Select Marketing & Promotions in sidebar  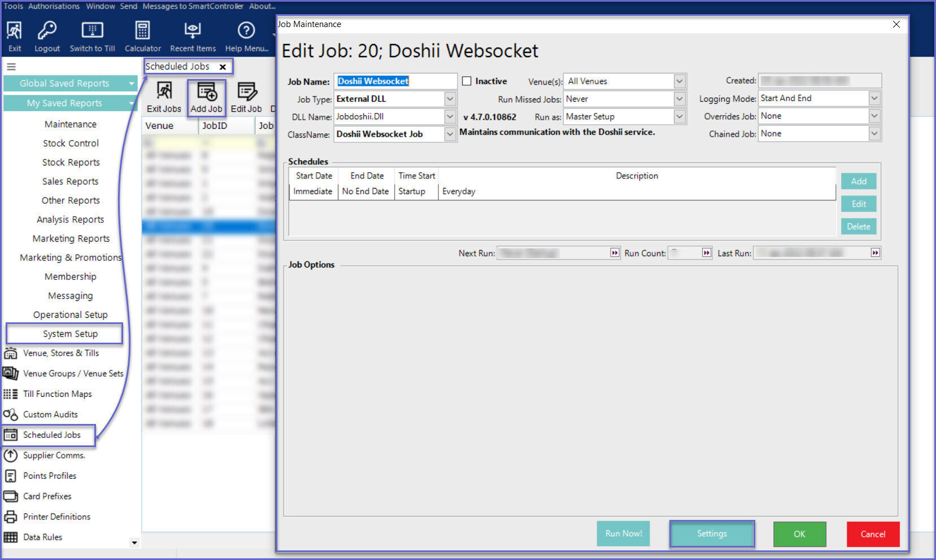click(71, 257)
